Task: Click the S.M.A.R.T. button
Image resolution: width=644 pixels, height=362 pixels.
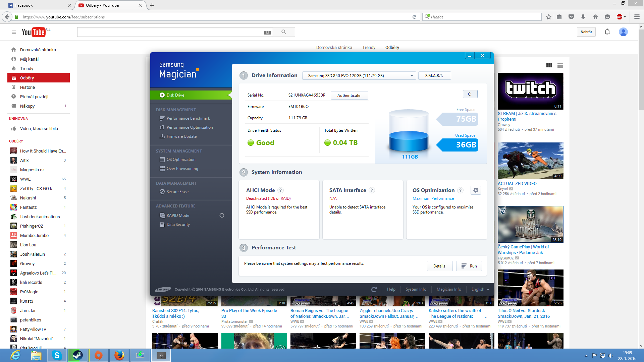Action: click(434, 76)
